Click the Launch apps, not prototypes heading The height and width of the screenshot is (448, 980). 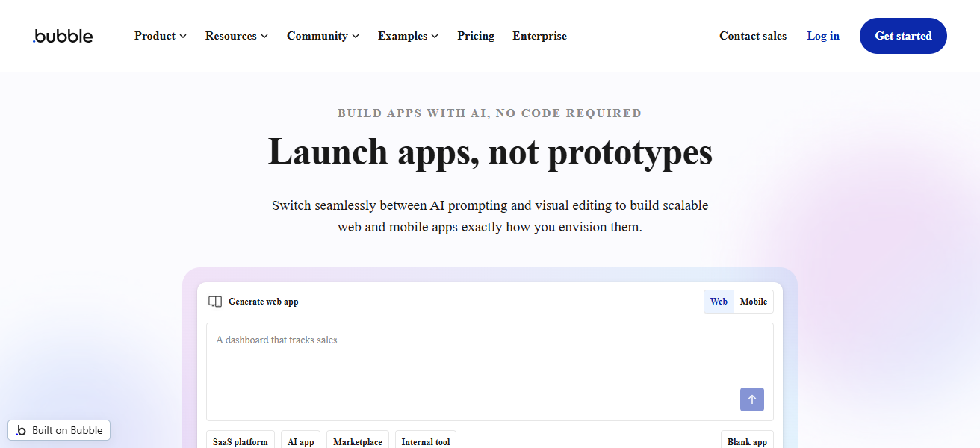[490, 152]
